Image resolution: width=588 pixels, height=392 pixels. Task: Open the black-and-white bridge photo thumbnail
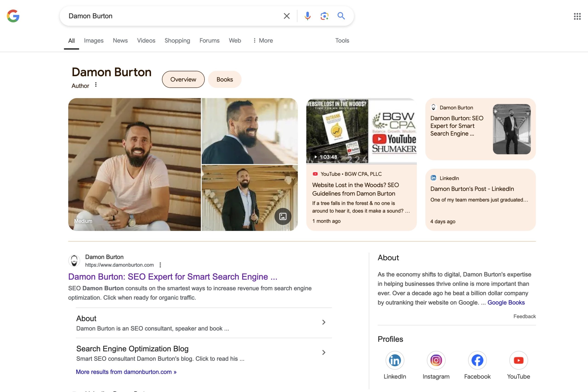click(512, 129)
